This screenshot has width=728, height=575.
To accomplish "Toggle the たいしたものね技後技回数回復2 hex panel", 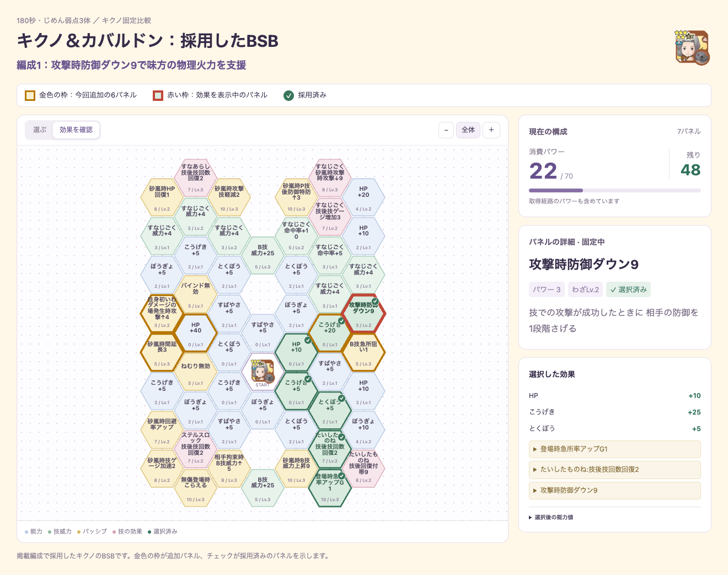I will click(x=330, y=449).
